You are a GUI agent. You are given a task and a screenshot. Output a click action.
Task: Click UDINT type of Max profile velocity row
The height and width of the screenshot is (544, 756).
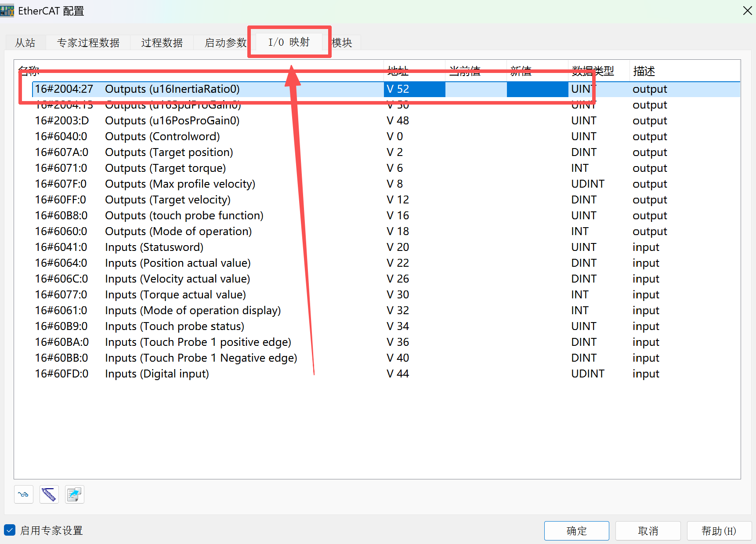coord(588,184)
